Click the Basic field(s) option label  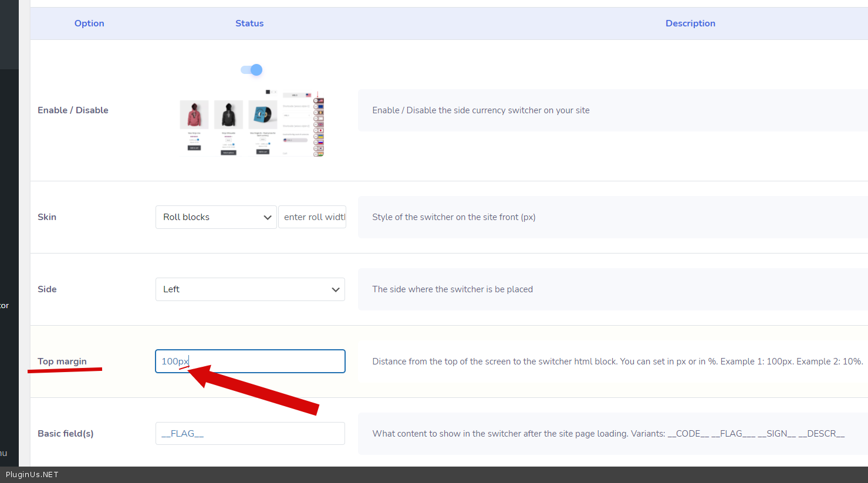[66, 434]
